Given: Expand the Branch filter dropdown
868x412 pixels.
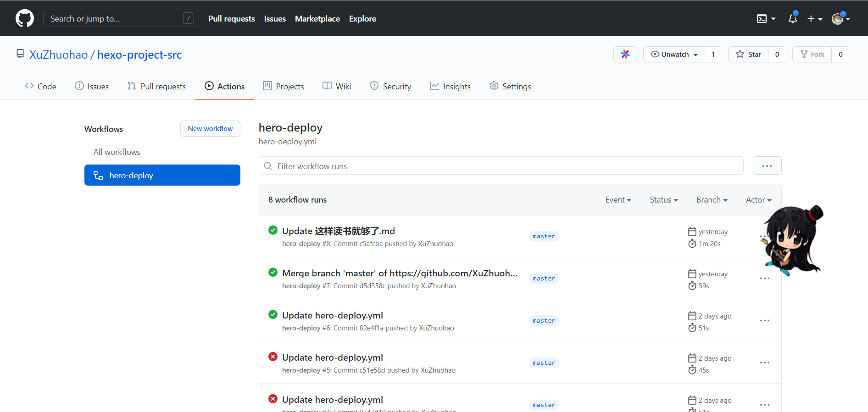Looking at the screenshot, I should click(x=712, y=200).
